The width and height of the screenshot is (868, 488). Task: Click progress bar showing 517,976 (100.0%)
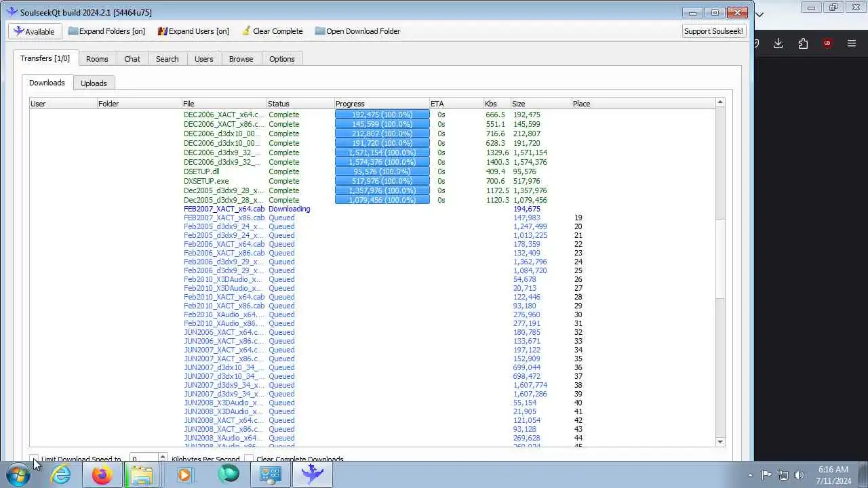(x=382, y=181)
